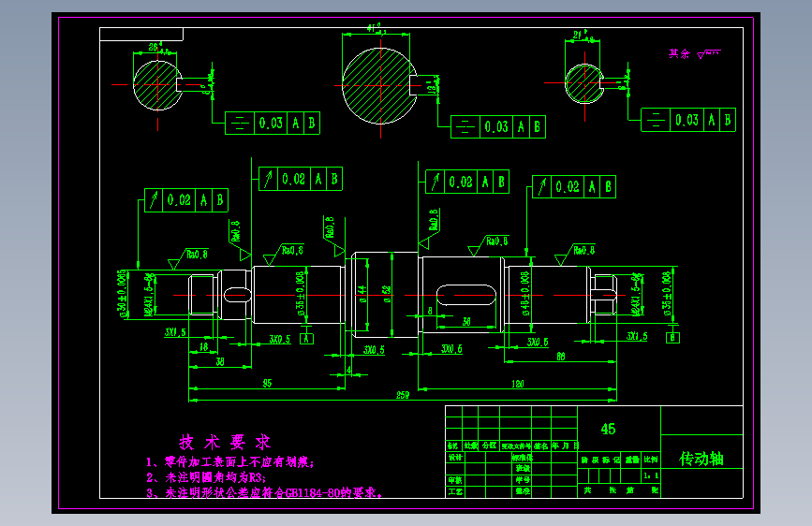Click the '传动轴' part name in title block
Viewport: 812px width, 526px height.
[701, 459]
